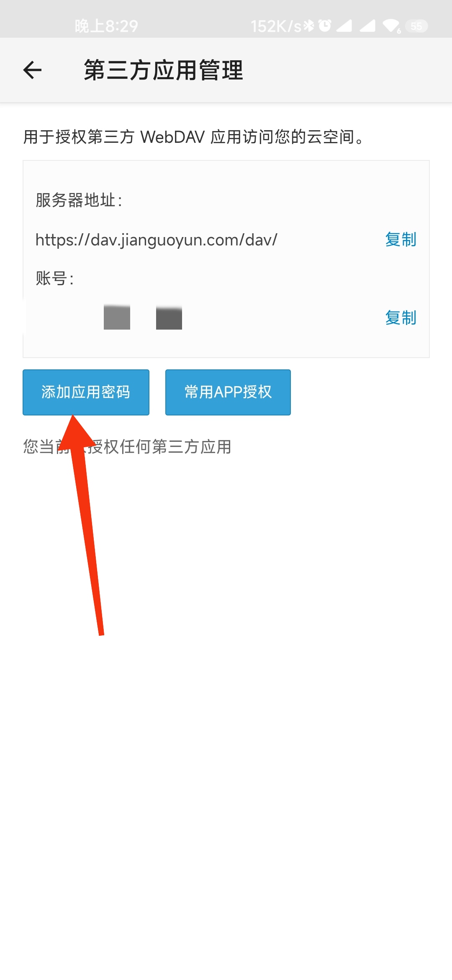This screenshot has height=980, width=452.
Task: Tap the first cellular signal icon
Action: click(x=344, y=26)
